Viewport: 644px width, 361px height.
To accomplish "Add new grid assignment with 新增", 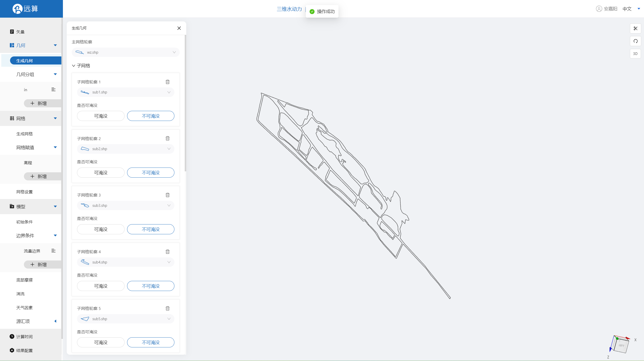I will tap(43, 176).
